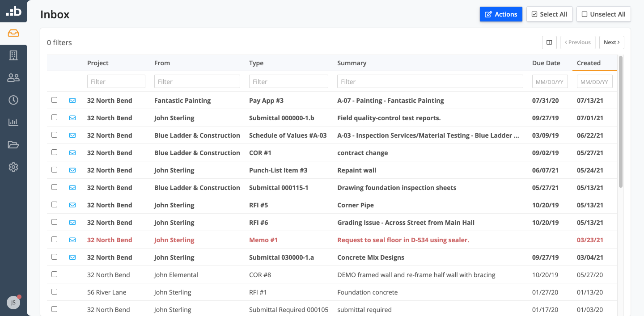This screenshot has height=316, width=644.
Task: Click the JS user avatar
Action: tap(13, 302)
